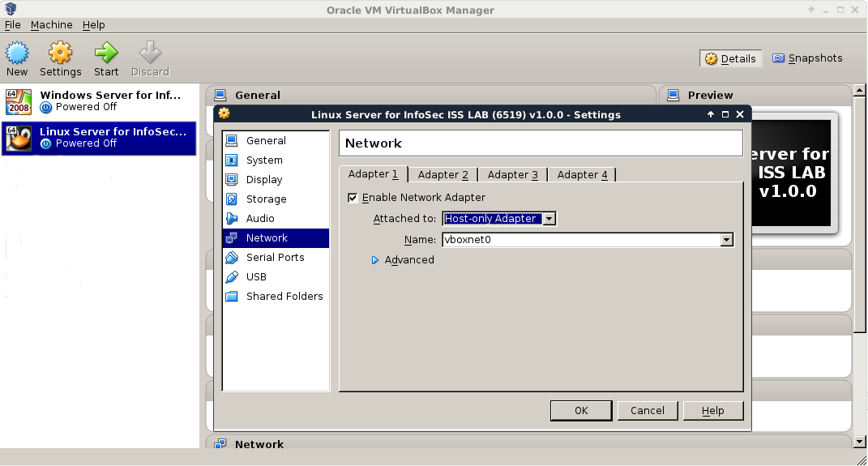Open the Machine menu
868x466 pixels.
(52, 25)
